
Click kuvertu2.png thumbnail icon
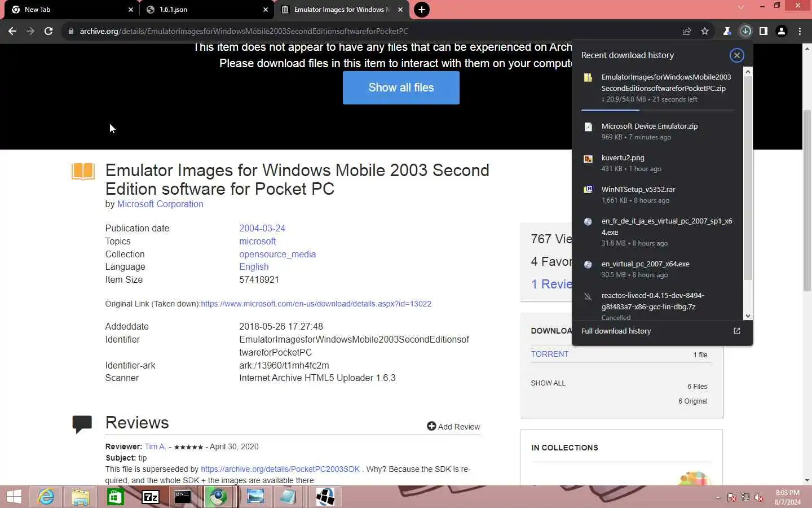click(x=588, y=159)
